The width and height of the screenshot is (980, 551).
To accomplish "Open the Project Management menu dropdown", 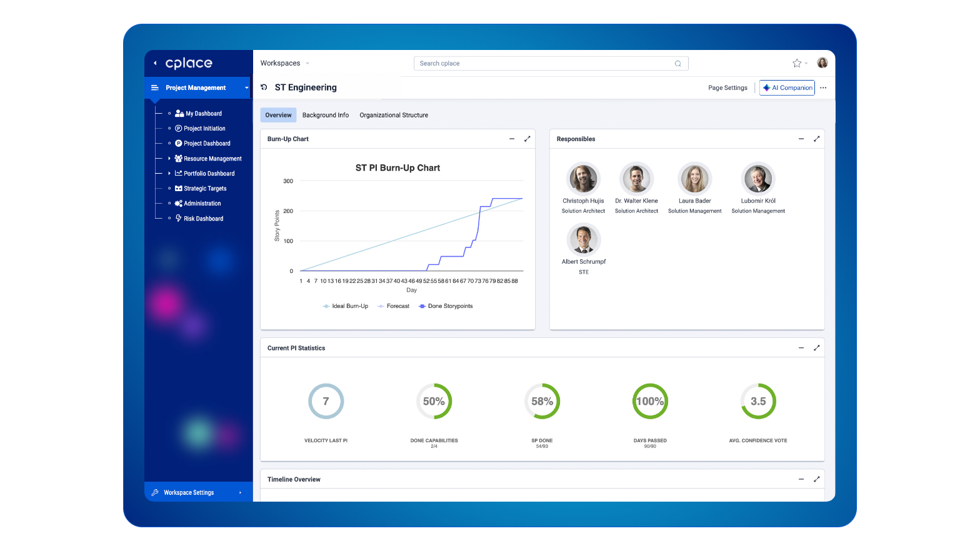I will tap(246, 88).
